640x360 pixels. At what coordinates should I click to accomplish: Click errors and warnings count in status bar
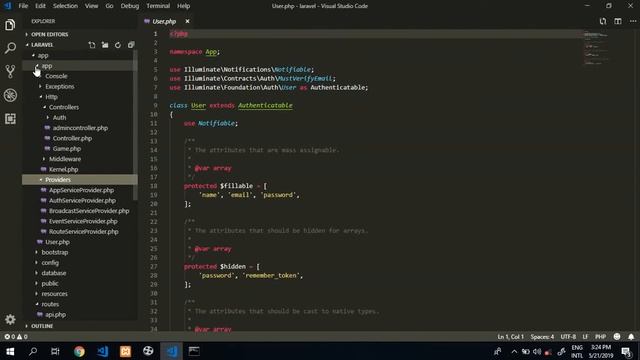[16, 337]
